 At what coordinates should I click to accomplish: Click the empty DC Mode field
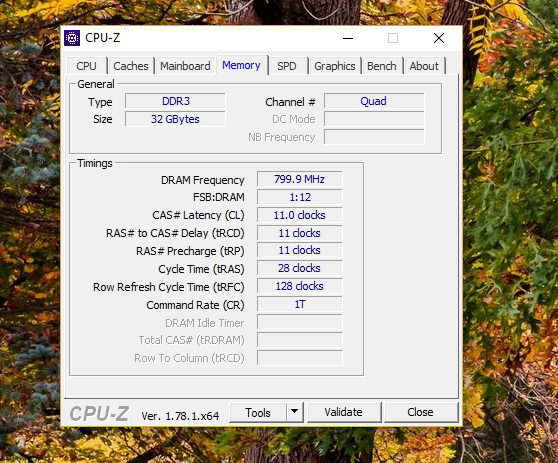pyautogui.click(x=374, y=119)
